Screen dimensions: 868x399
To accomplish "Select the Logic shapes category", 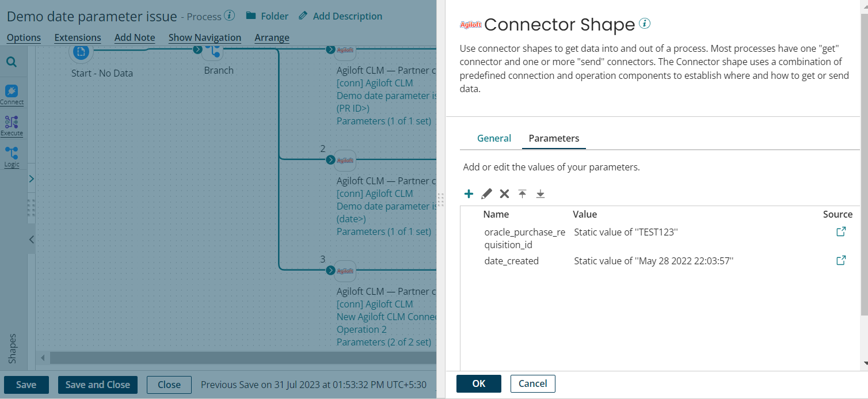I will tap(12, 156).
